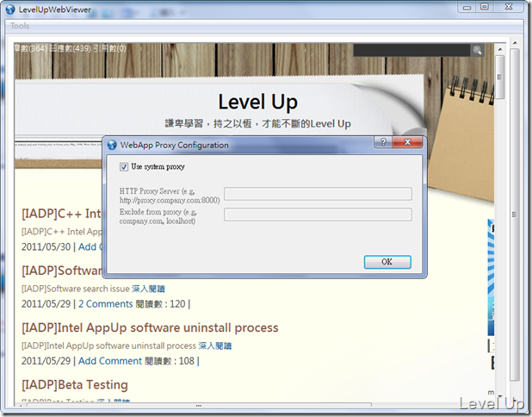Maximize the LevelUpWebViewer window

pos(485,7)
